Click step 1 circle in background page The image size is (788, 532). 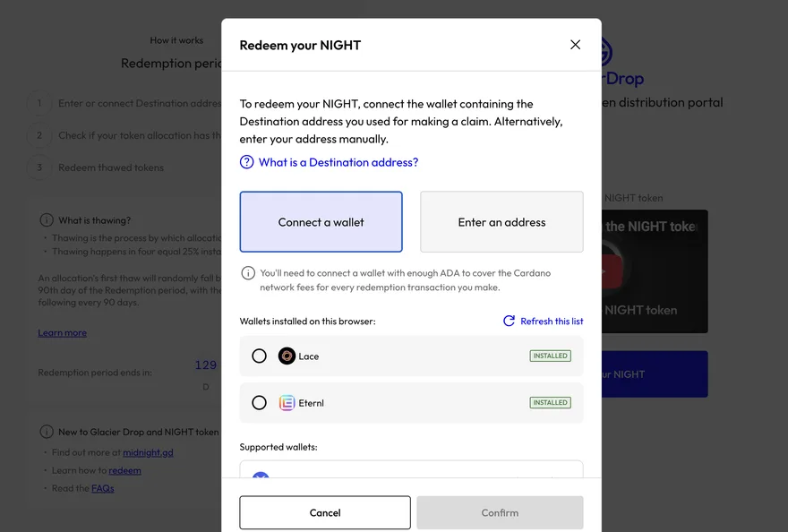click(39, 103)
